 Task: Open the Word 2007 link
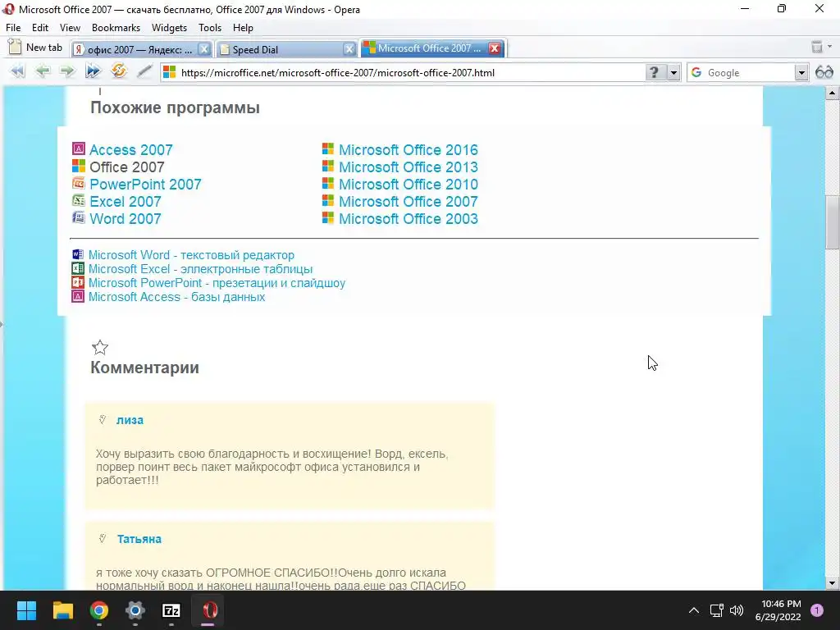(x=125, y=218)
